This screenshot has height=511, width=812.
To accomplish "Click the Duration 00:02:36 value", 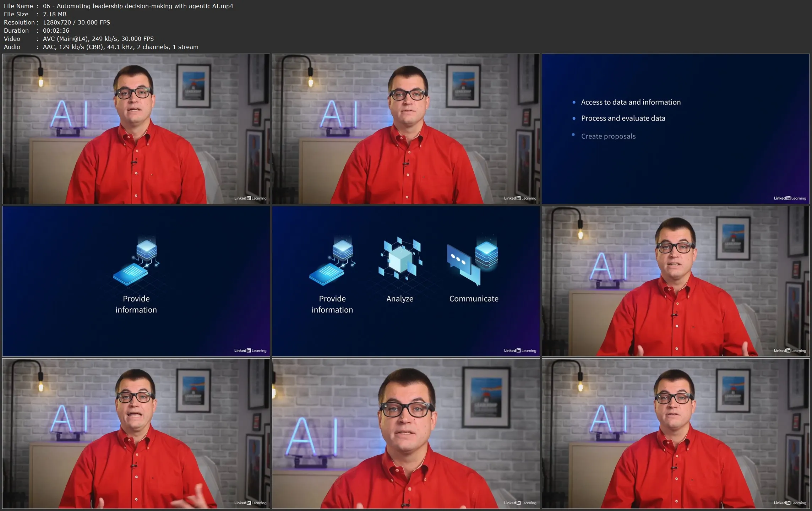I will 56,31.
